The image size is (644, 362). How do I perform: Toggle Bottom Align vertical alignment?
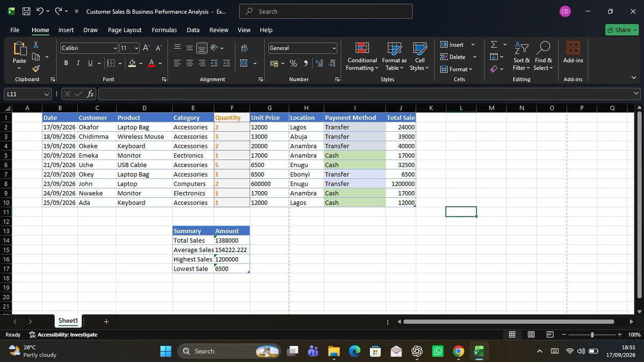(201, 48)
